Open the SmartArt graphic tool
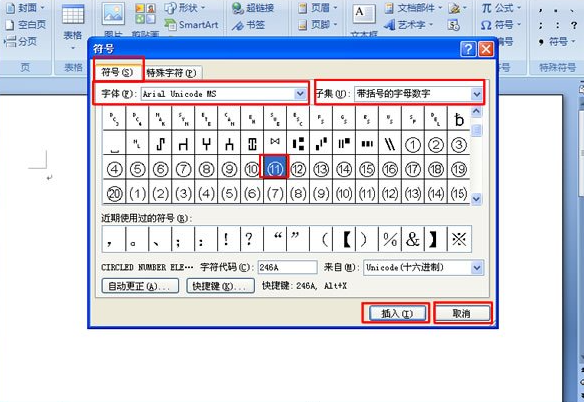Screen dimensions: 584x402 pos(171,25)
